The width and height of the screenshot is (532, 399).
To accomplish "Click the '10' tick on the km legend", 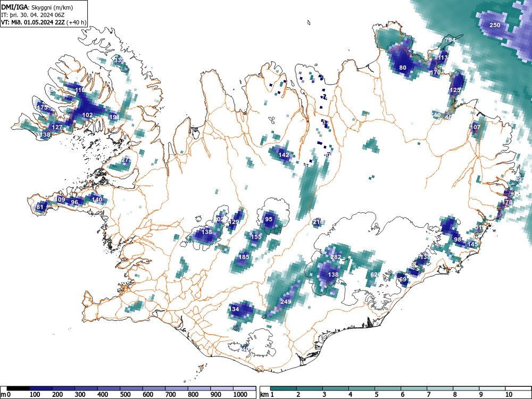I will pos(509,395).
